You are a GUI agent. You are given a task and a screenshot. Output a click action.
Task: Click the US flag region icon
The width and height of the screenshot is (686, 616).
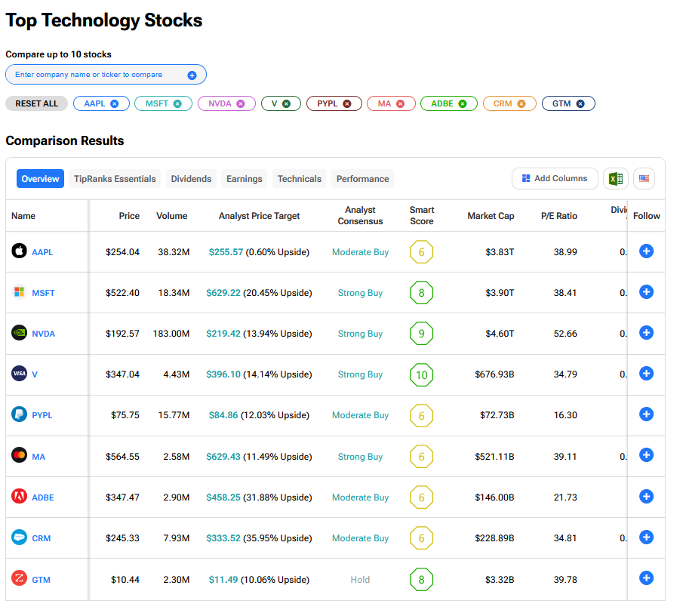pyautogui.click(x=644, y=179)
